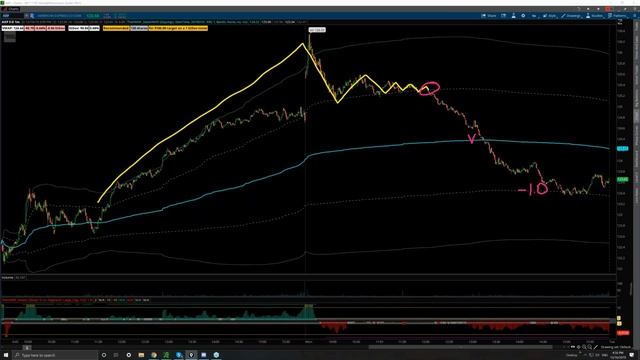Open Google Chrome from taskbar
The height and width of the screenshot is (360, 640).
(x=154, y=355)
